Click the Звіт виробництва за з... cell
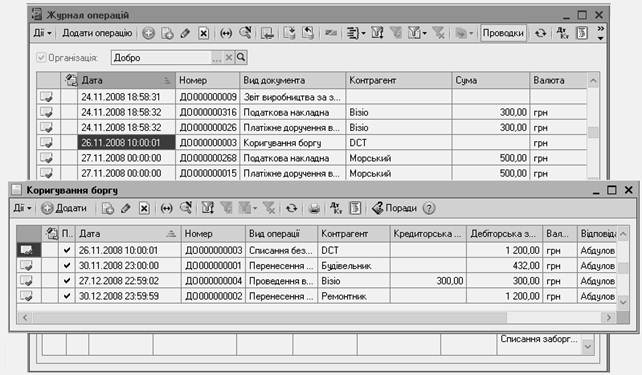The width and height of the screenshot is (642, 375). point(293,97)
